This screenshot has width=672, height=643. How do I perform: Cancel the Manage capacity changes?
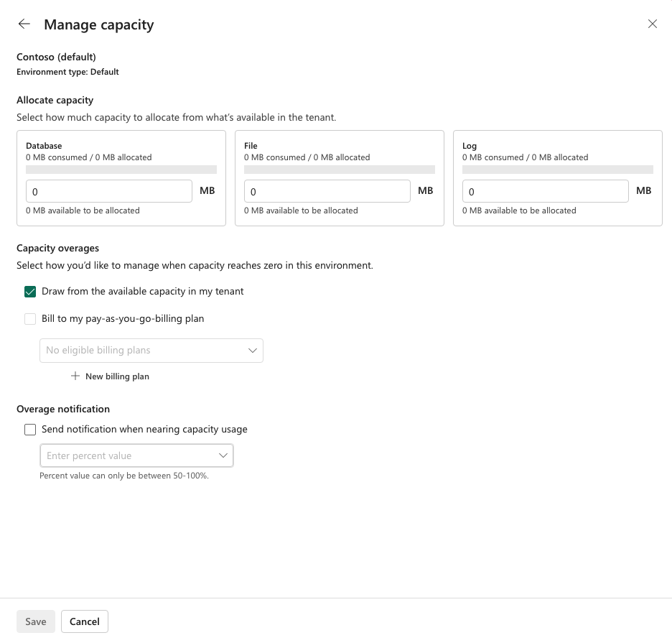coord(84,621)
